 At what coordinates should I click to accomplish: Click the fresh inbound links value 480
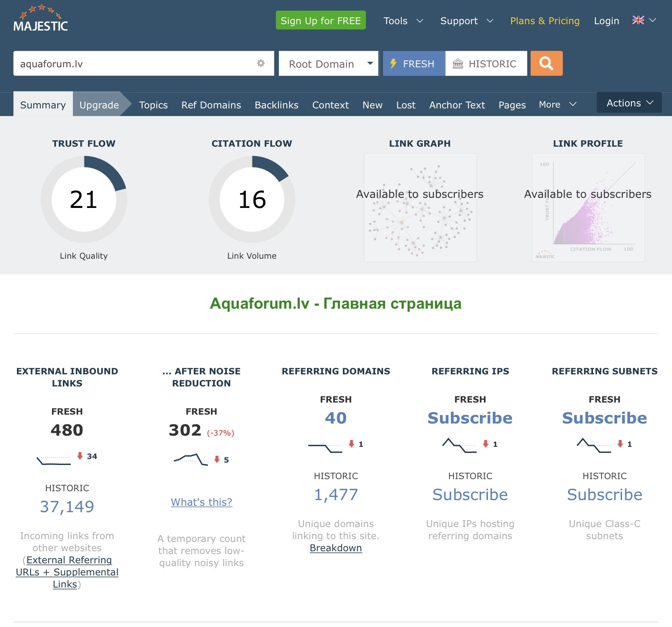(67, 430)
